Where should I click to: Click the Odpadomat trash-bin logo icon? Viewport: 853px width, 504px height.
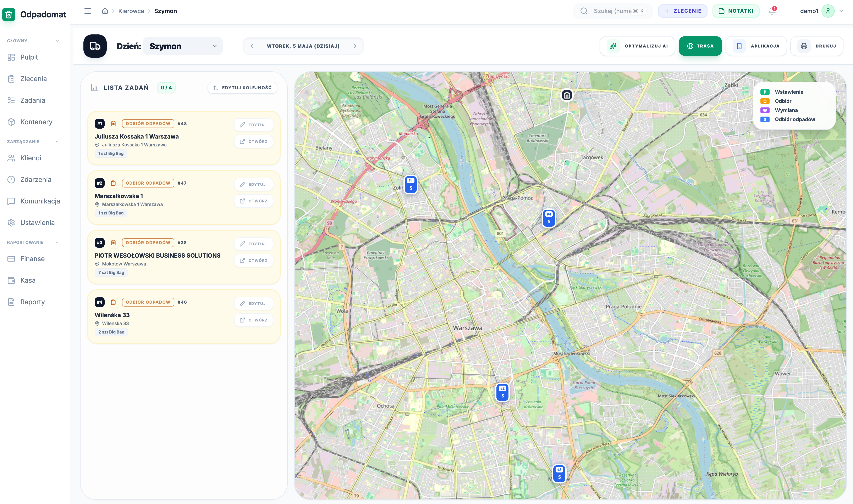tap(9, 14)
